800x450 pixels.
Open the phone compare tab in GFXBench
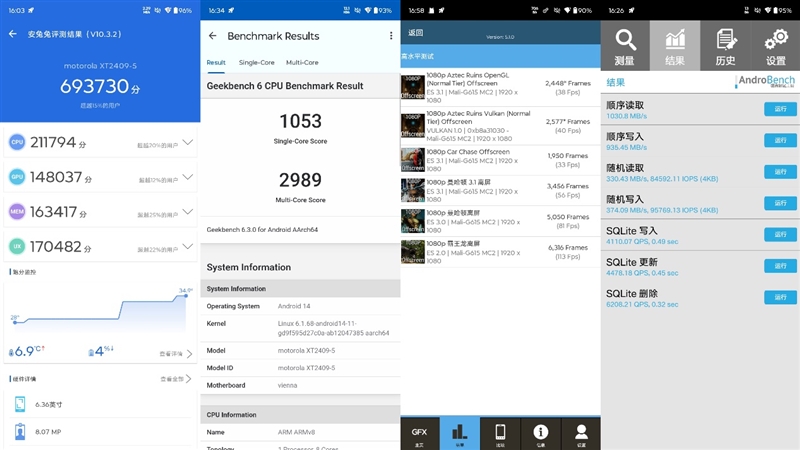coord(500,434)
